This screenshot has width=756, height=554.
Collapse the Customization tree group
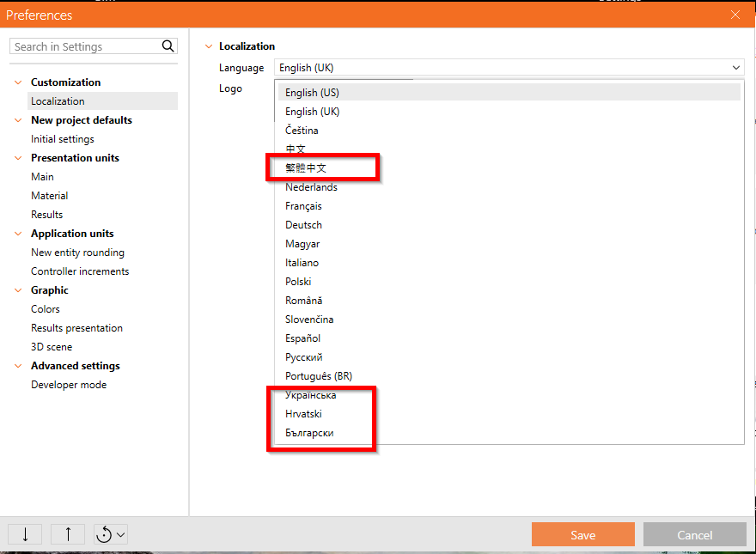point(18,82)
